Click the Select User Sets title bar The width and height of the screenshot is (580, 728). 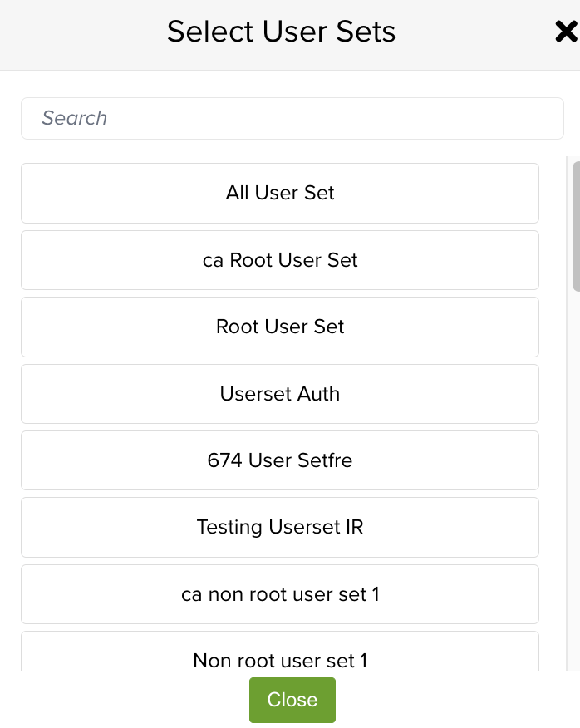282,32
